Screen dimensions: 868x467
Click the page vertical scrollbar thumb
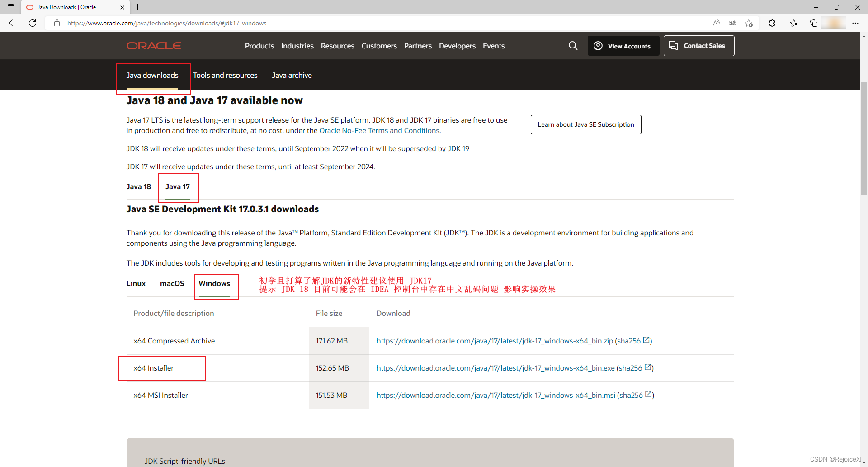click(864, 138)
